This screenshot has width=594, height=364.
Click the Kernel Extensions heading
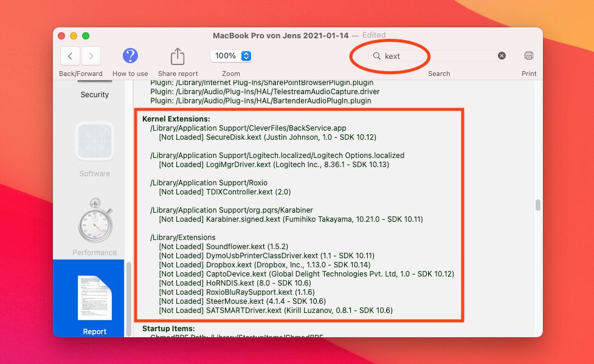[176, 119]
